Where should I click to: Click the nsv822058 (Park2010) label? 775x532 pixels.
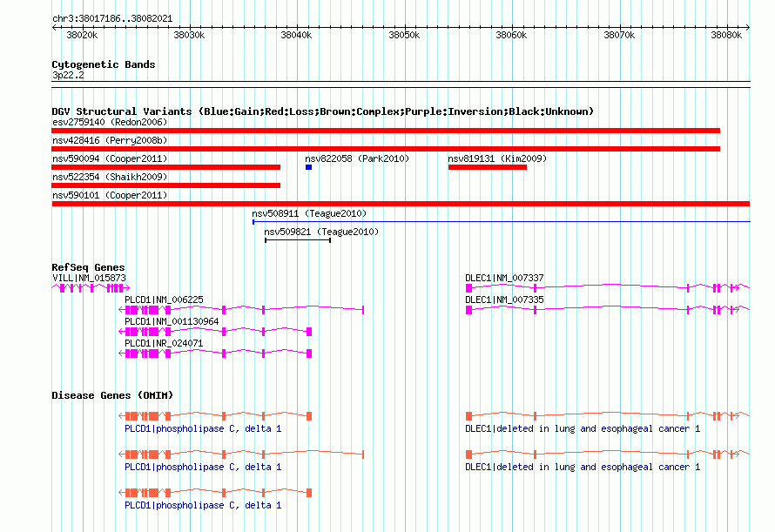[x=357, y=158]
